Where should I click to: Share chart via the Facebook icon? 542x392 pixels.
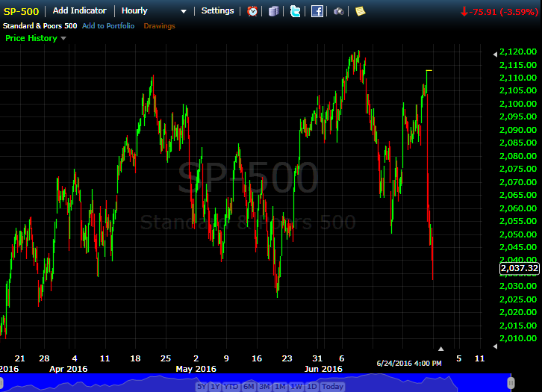point(317,11)
